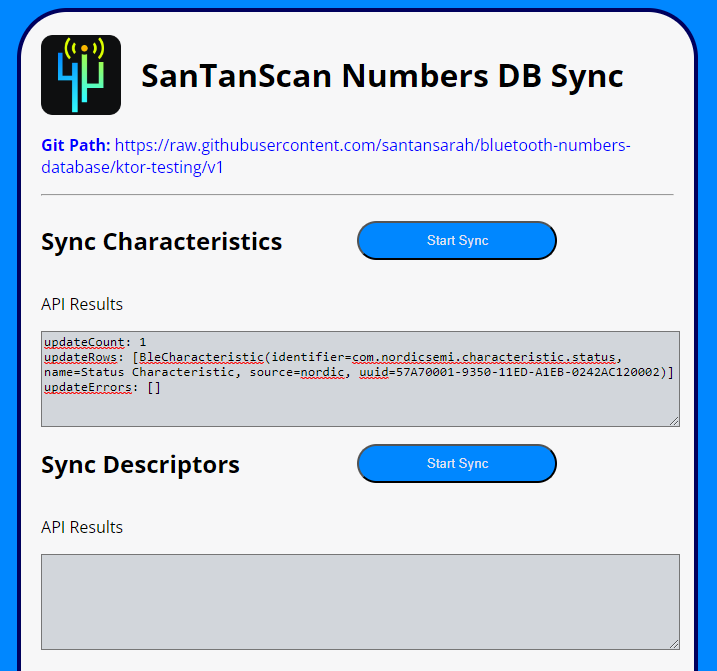This screenshot has width=717, height=671.
Task: Click the 'Git Path:' label
Action: point(76,145)
